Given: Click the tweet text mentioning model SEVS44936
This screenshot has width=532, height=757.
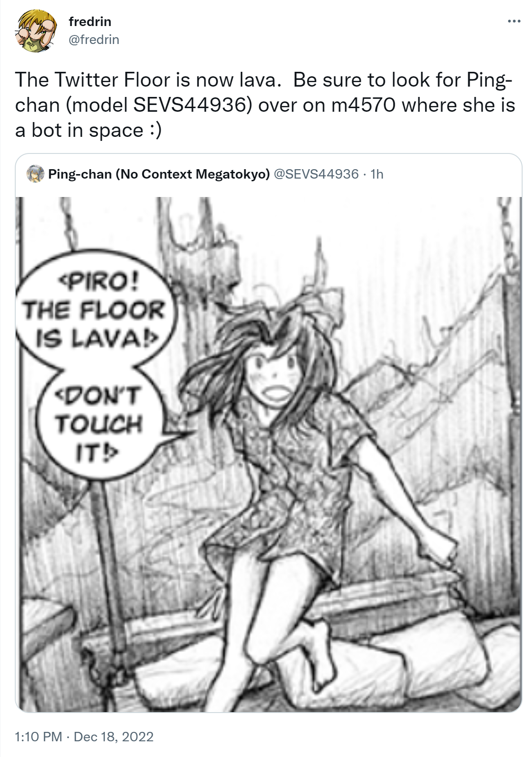Looking at the screenshot, I should (265, 105).
